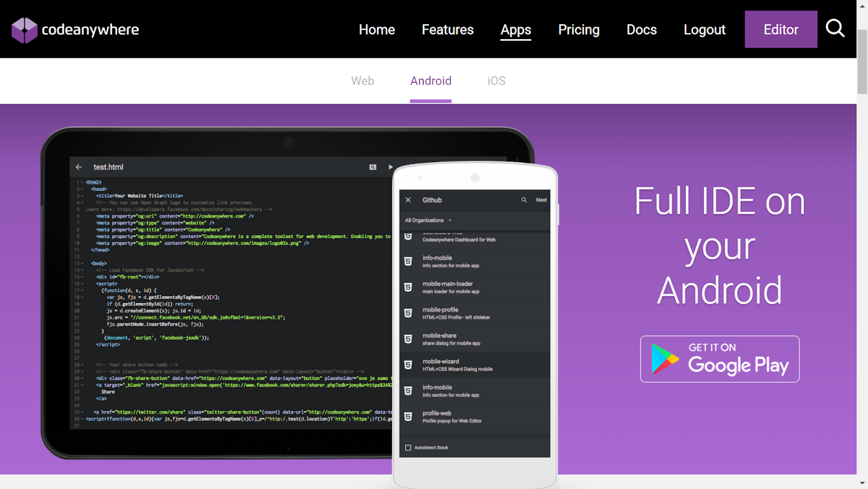
Task: Click the Logout link
Action: click(704, 29)
